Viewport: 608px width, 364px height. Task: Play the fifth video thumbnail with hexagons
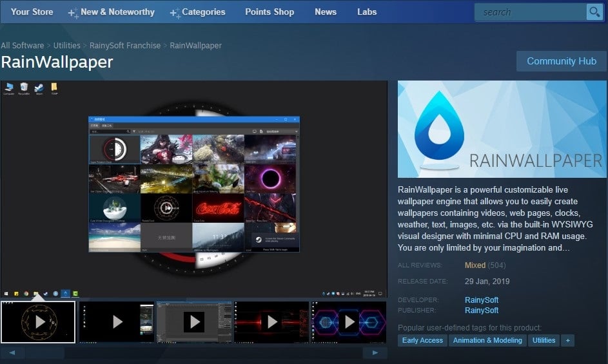349,322
